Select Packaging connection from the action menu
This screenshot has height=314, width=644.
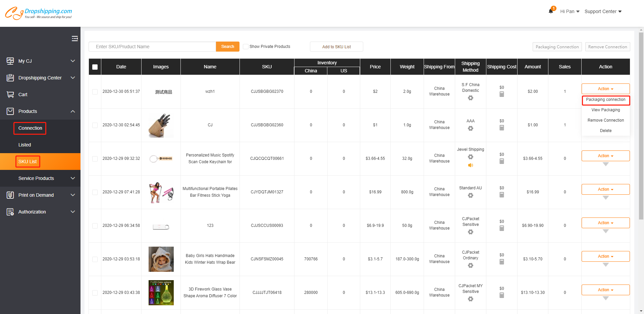click(605, 100)
